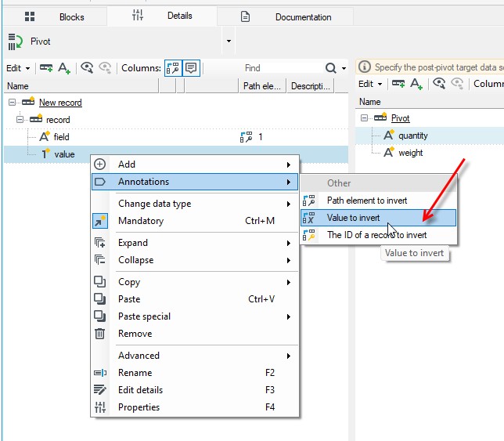Select the quantity field in right panel
The image size is (504, 441).
click(413, 136)
